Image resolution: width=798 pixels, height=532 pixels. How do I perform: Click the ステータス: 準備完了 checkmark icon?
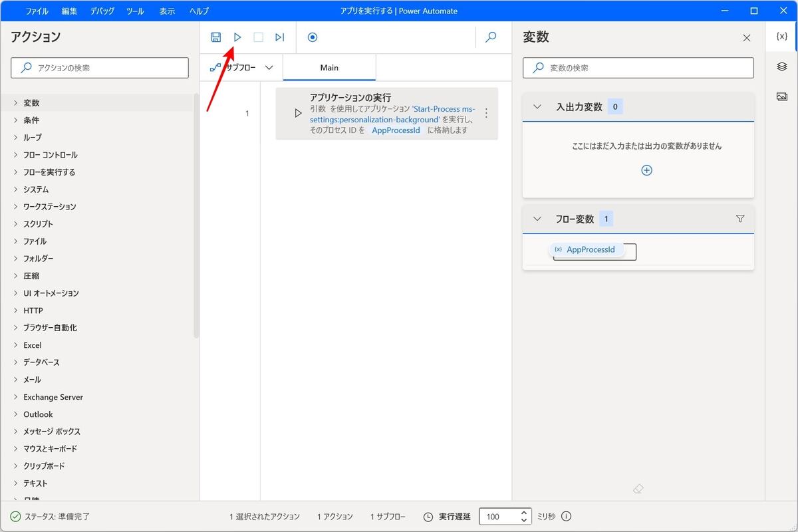click(x=15, y=517)
